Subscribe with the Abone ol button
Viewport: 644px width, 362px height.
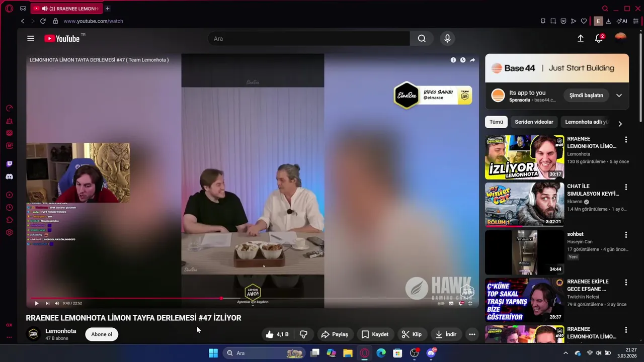coord(102,334)
